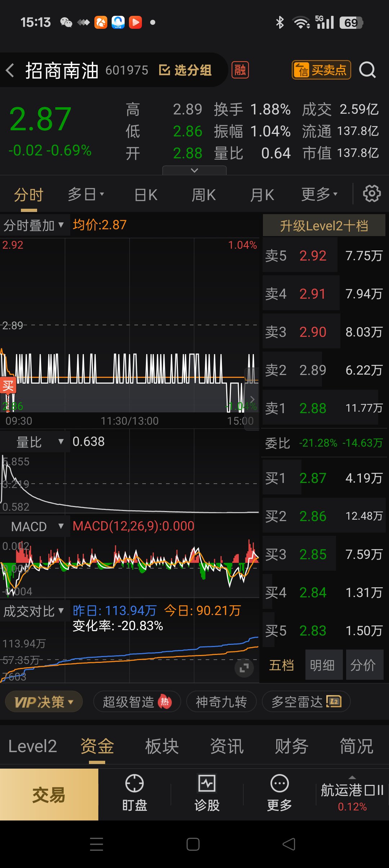The width and height of the screenshot is (389, 868).
Task: Select 卖1 price 2.88 row
Action: coord(324,408)
